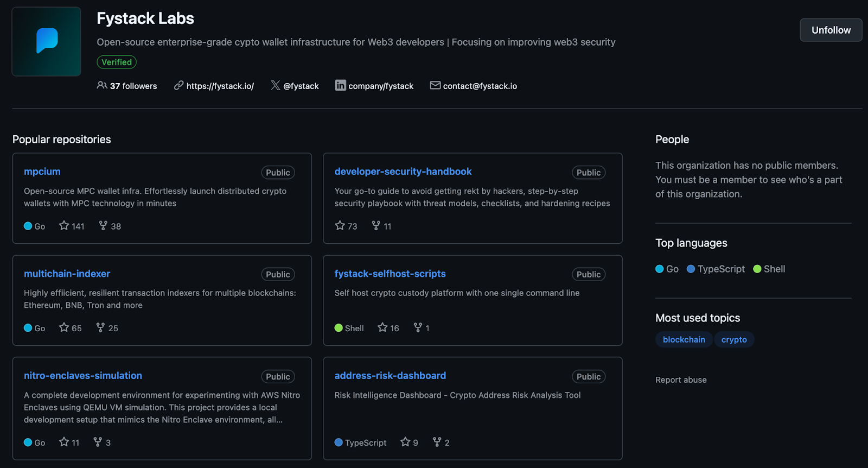This screenshot has height=468, width=868.
Task: Open the multichain-indexer repository
Action: (x=67, y=274)
